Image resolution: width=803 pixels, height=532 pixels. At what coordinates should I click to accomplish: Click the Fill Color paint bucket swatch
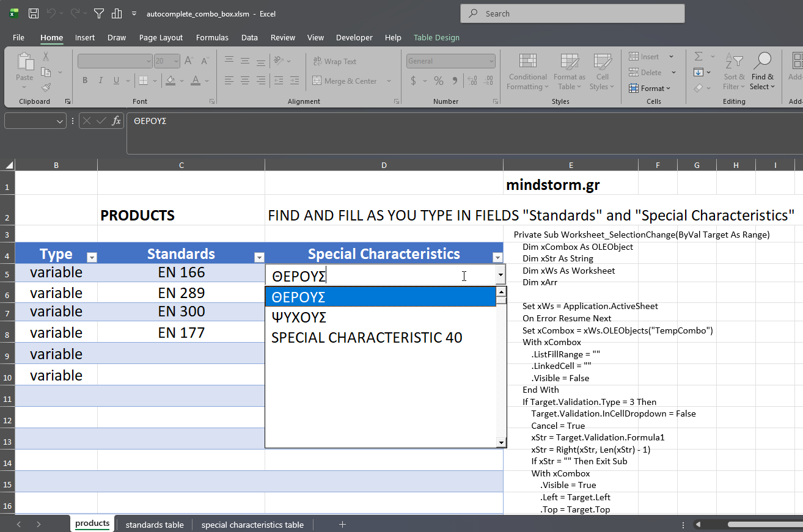coord(170,81)
